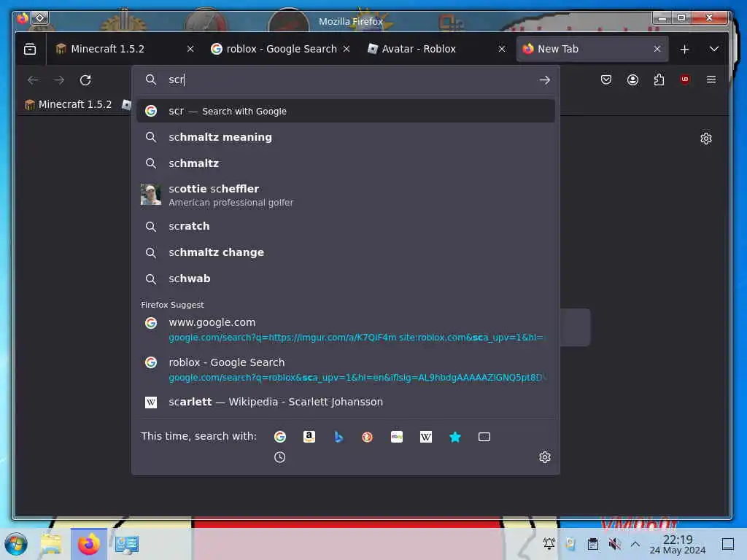The height and width of the screenshot is (560, 747).
Task: Expand the list all tabs chevron
Action: tap(713, 49)
